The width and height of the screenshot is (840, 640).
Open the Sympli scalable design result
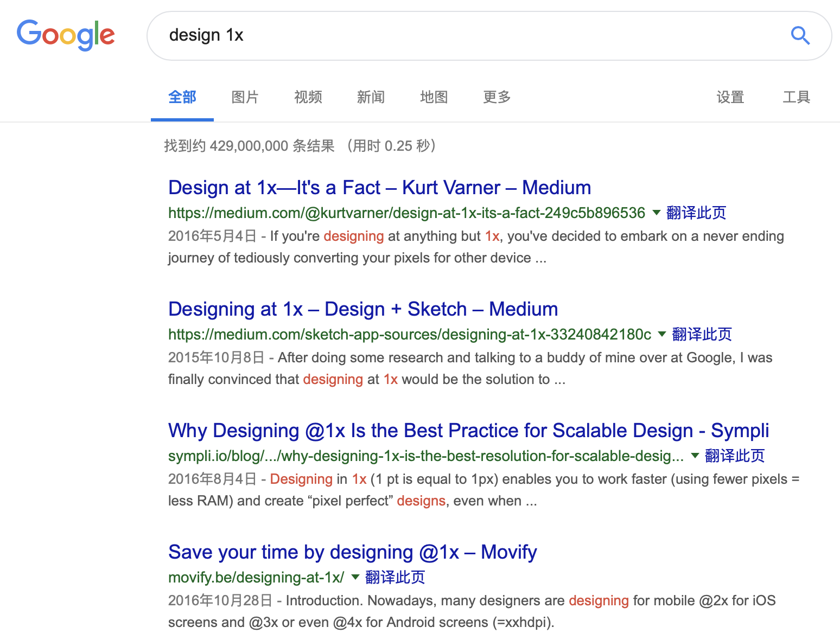point(468,431)
